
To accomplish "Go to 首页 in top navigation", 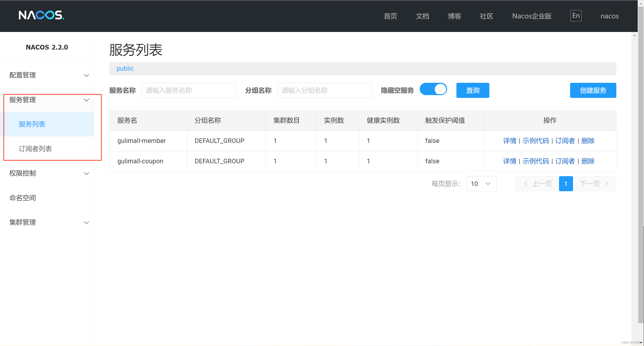I will point(390,16).
